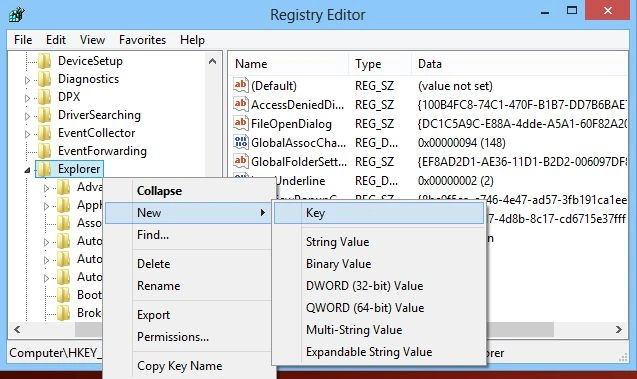Select the FileOpenDialog value name

(x=291, y=123)
